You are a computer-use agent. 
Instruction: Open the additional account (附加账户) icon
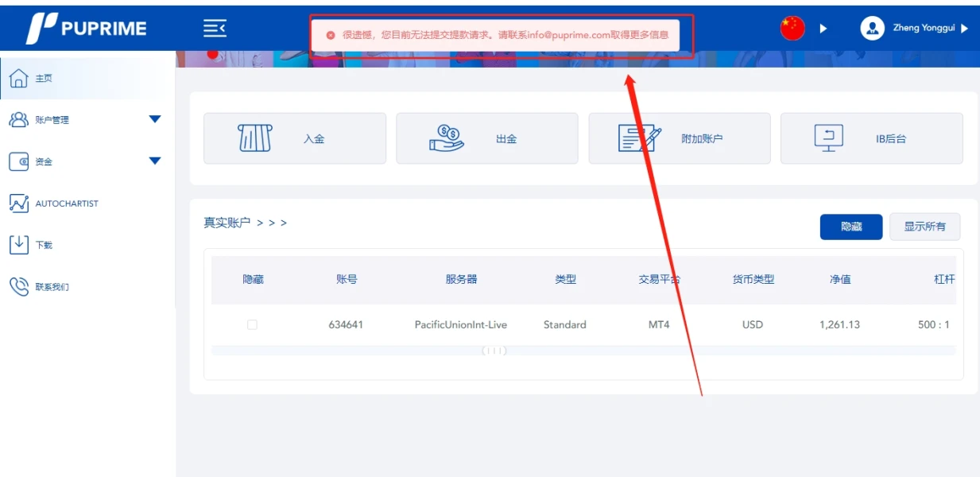[x=640, y=138]
